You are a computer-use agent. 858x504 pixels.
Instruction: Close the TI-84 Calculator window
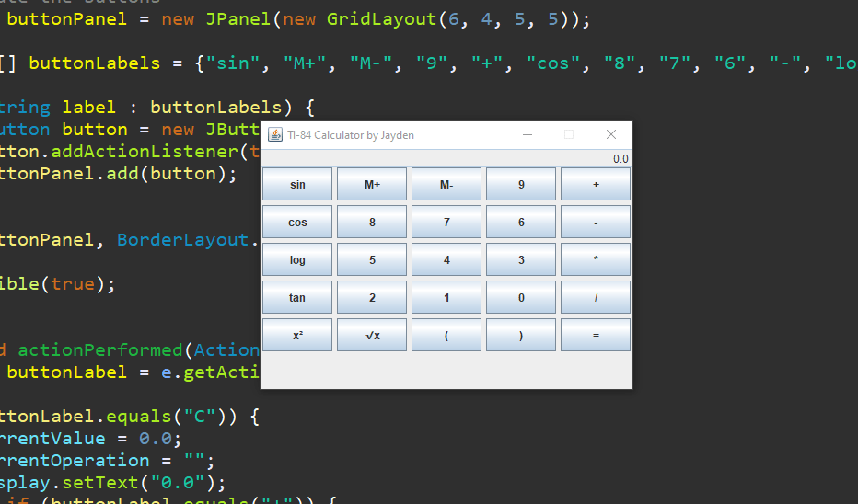coord(611,134)
